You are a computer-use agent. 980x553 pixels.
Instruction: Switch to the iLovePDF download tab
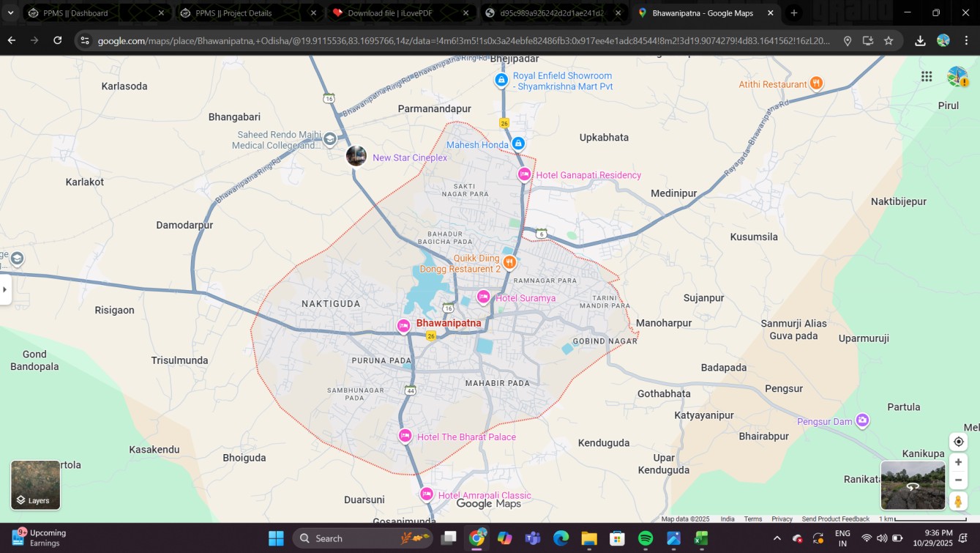(x=395, y=13)
